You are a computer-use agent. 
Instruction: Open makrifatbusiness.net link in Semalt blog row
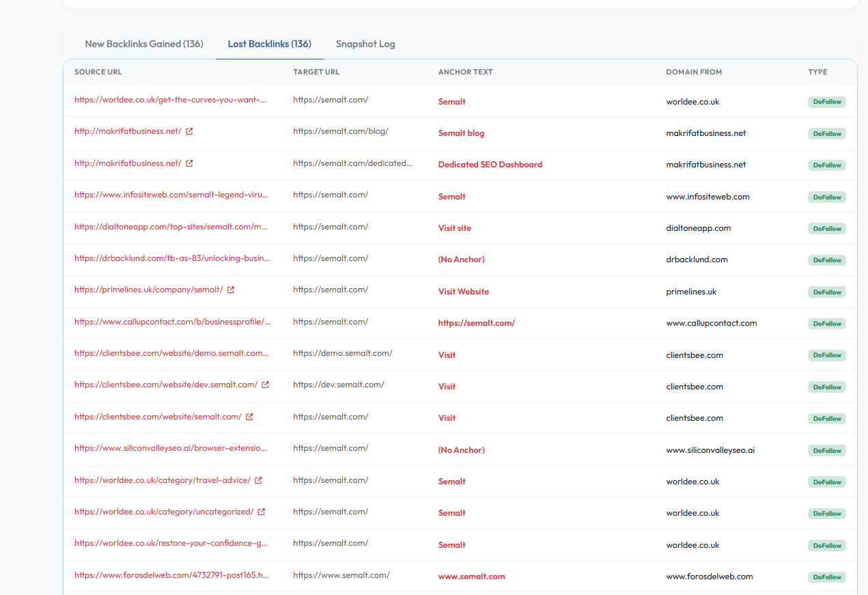click(128, 131)
